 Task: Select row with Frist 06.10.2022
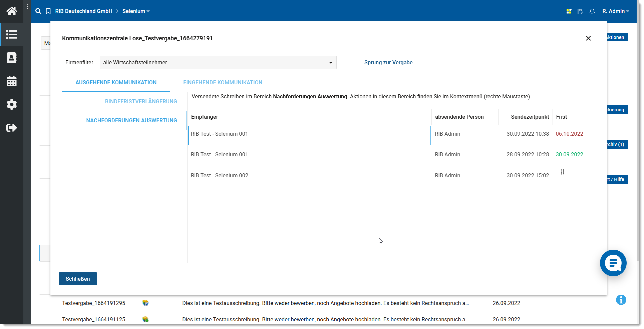point(391,135)
